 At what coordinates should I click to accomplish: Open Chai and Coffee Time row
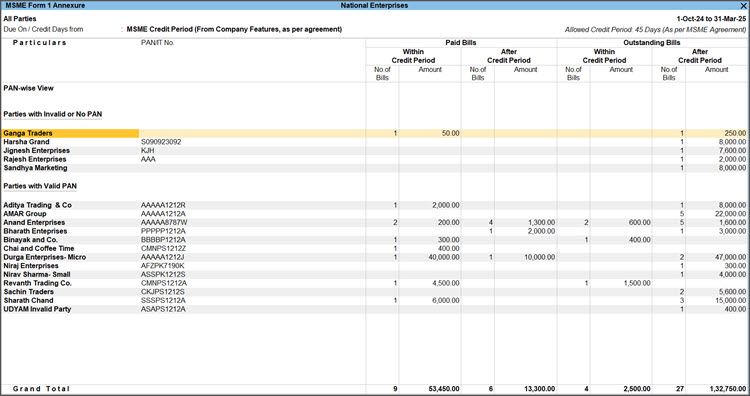tap(375, 248)
